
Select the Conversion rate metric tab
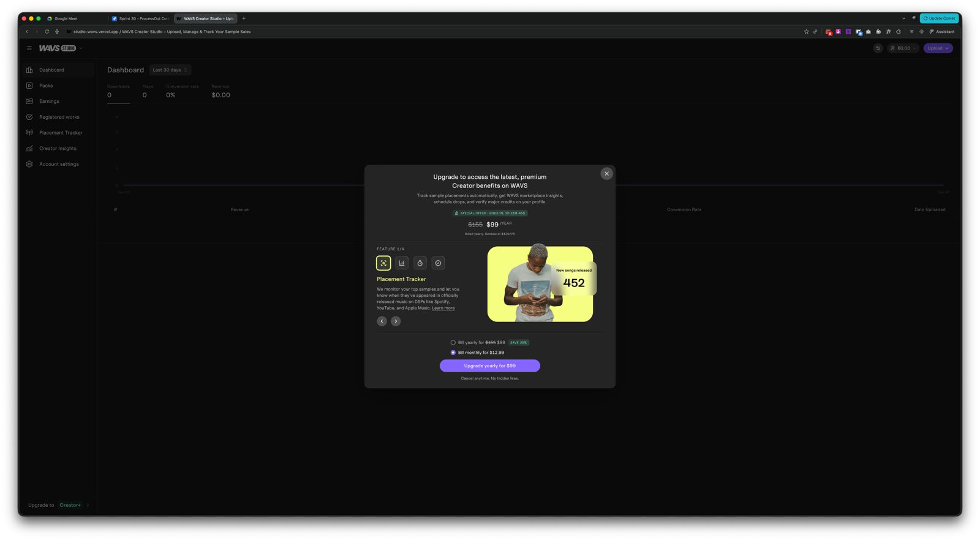click(x=183, y=91)
